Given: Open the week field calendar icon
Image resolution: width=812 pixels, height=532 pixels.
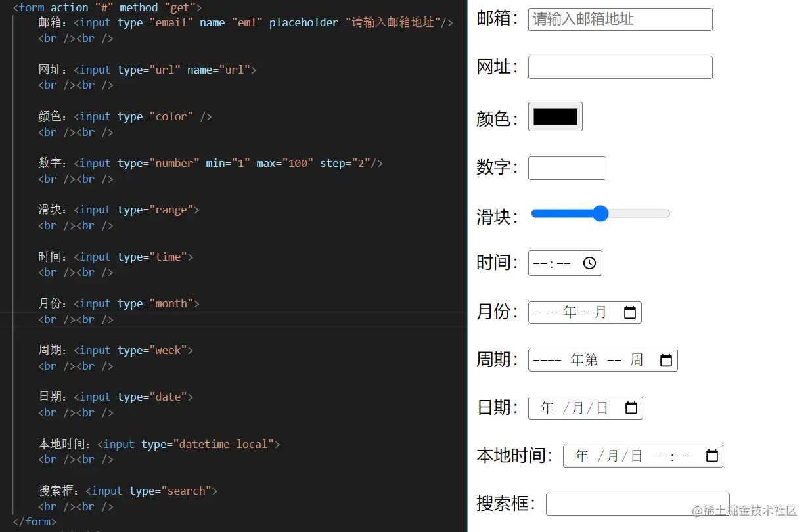Looking at the screenshot, I should pyautogui.click(x=665, y=361).
